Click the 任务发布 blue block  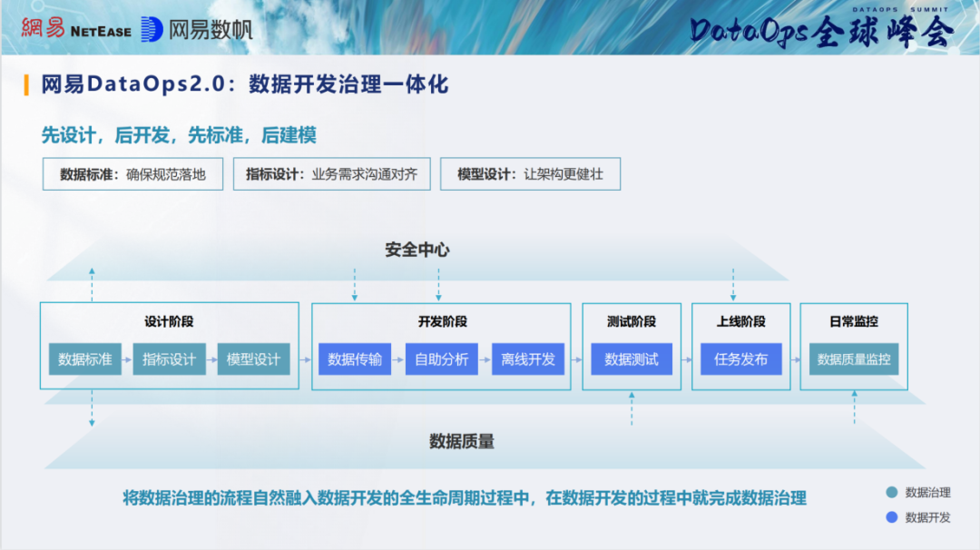tap(741, 358)
